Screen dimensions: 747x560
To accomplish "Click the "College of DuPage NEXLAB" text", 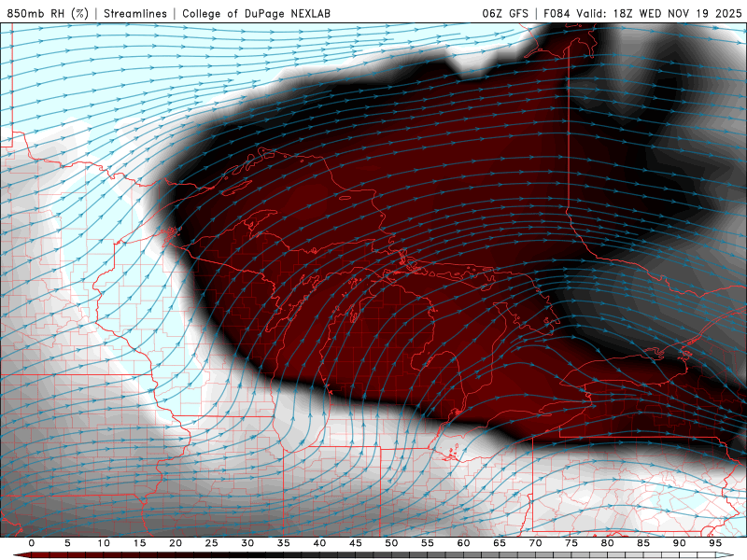I will point(256,14).
